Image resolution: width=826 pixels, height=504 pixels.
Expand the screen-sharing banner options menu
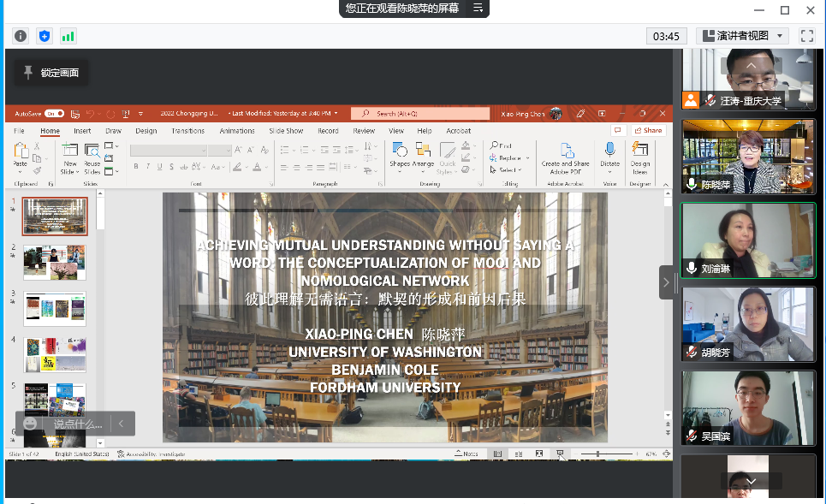(x=478, y=9)
